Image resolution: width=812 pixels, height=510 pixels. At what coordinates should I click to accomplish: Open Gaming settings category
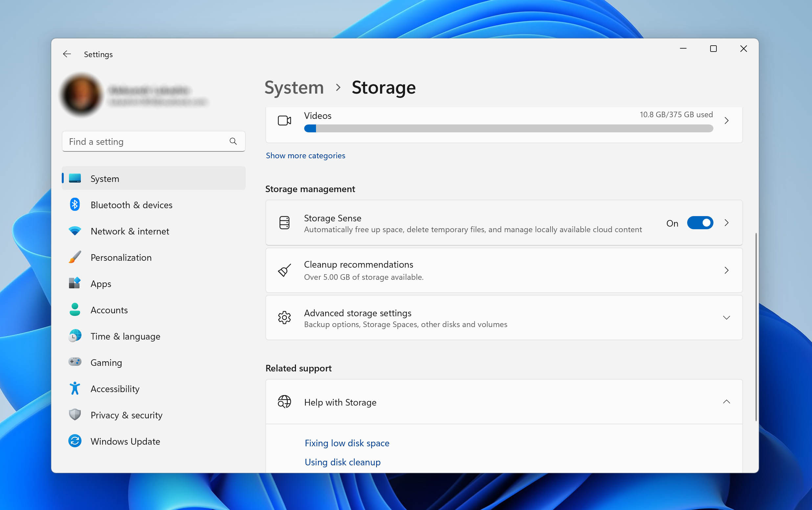point(154,362)
